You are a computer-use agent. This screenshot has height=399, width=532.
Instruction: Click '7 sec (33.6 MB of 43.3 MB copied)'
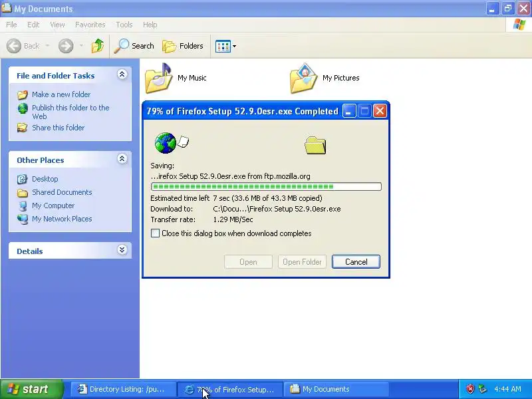click(x=268, y=198)
